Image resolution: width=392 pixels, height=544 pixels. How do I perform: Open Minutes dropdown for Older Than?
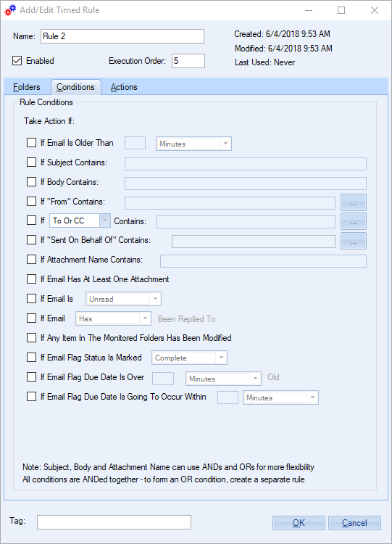[193, 144]
